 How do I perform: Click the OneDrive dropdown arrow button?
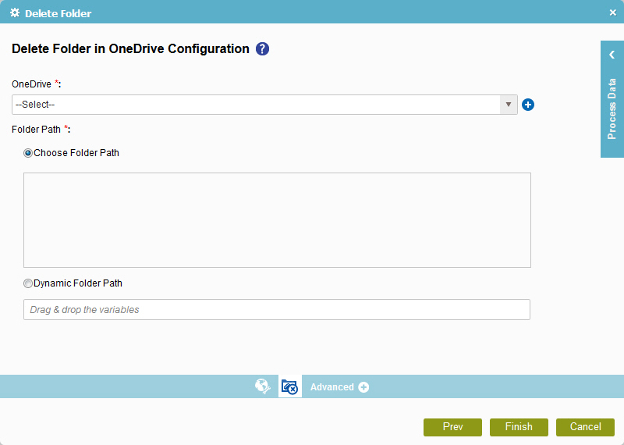pos(508,104)
